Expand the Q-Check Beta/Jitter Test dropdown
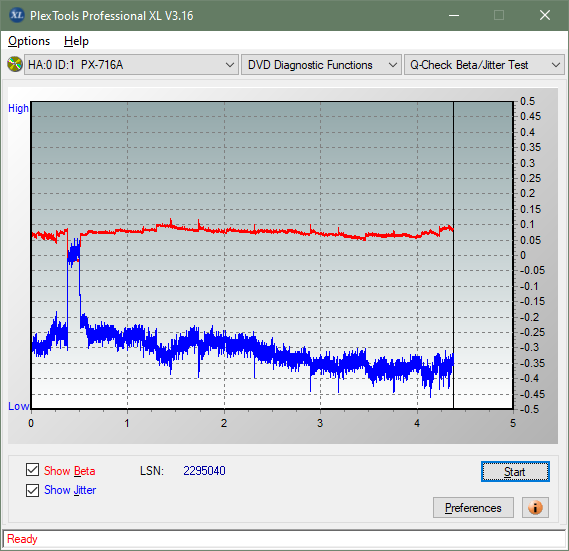This screenshot has width=569, height=551. 484,65
